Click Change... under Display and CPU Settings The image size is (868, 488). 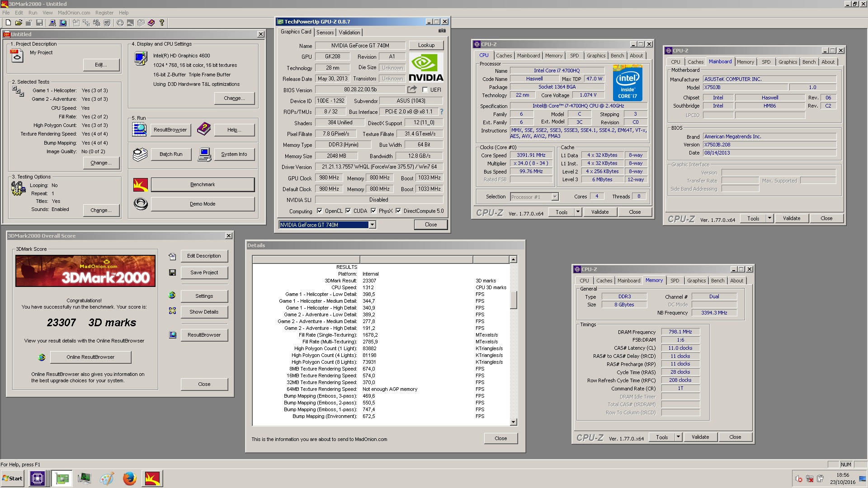click(235, 98)
